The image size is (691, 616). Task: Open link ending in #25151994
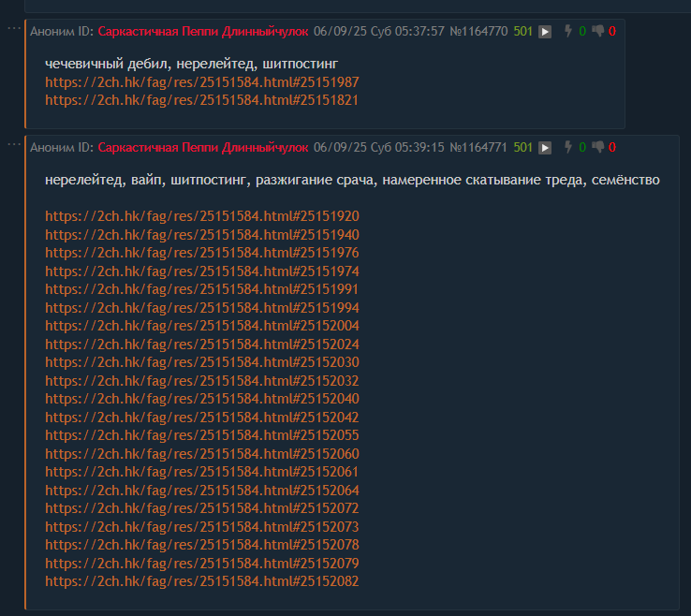(x=202, y=308)
